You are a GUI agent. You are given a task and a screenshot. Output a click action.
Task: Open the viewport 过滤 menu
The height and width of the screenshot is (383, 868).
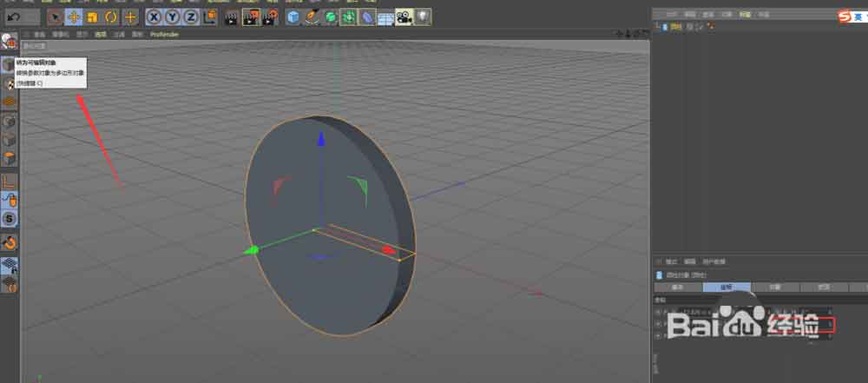click(x=118, y=35)
